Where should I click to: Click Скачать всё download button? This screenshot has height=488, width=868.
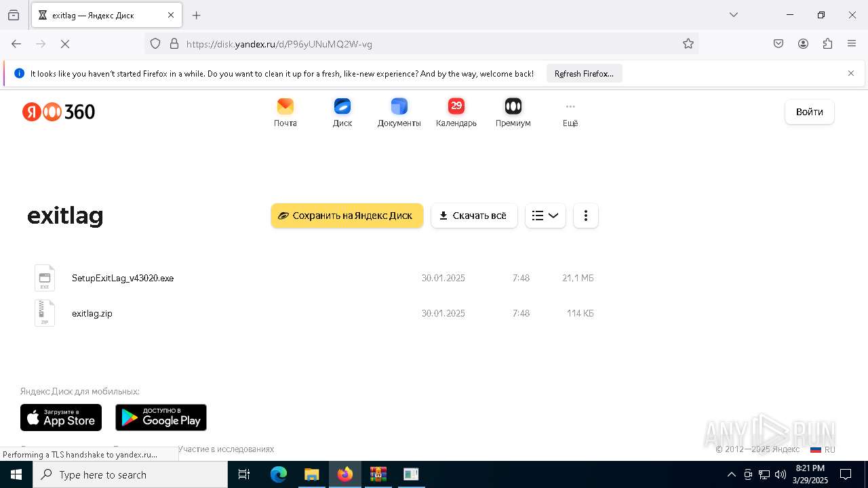click(x=474, y=216)
